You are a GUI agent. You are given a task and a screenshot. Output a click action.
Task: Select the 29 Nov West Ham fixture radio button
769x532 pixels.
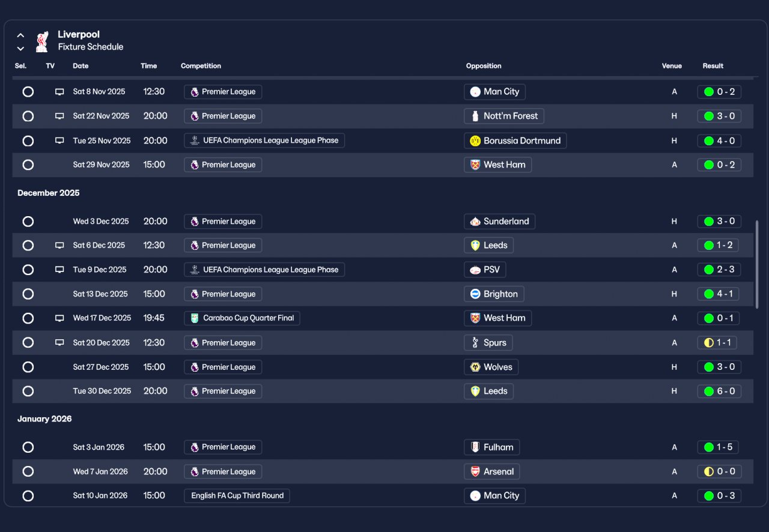[28, 165]
